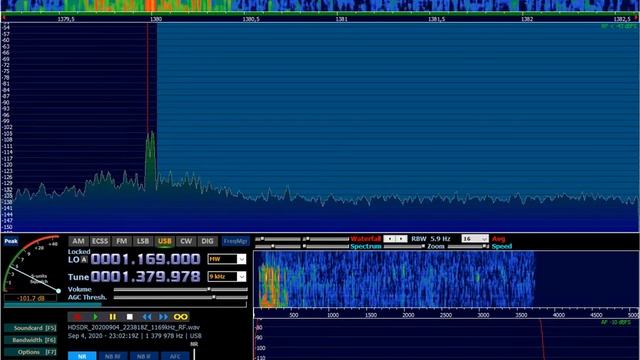Open the 9 kHz tuning step dropdown

(227, 276)
